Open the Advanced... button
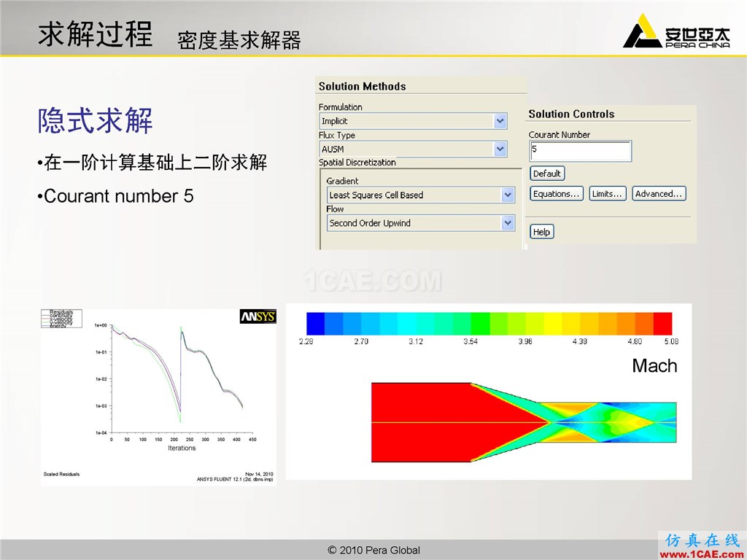 pos(659,194)
